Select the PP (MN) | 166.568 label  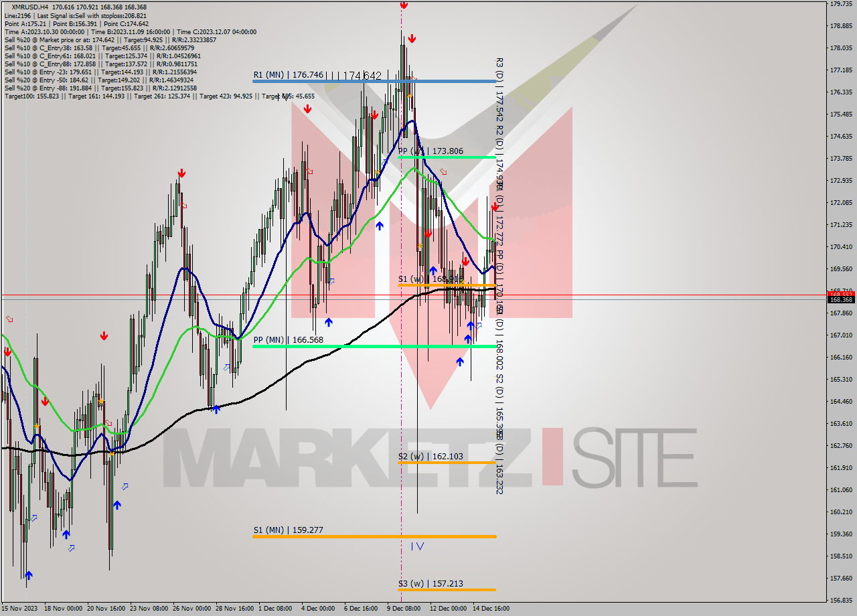289,340
